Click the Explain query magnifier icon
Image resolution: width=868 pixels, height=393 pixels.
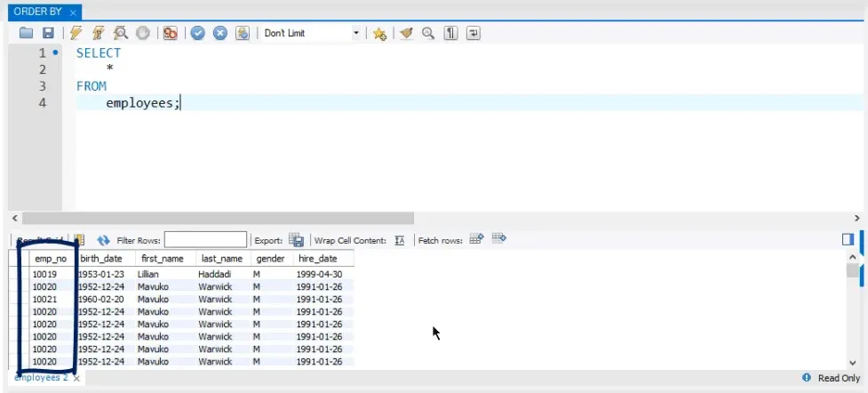click(x=121, y=33)
